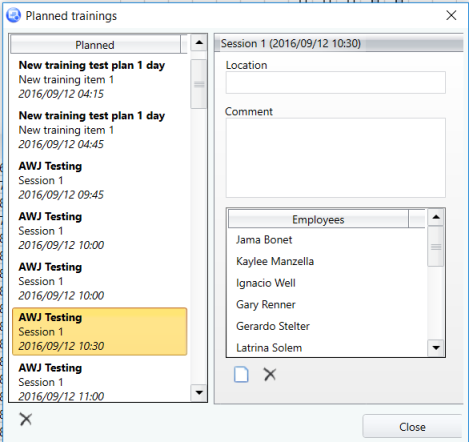Click the Planned trainings app icon
The height and width of the screenshot is (442, 469).
pyautogui.click(x=13, y=16)
